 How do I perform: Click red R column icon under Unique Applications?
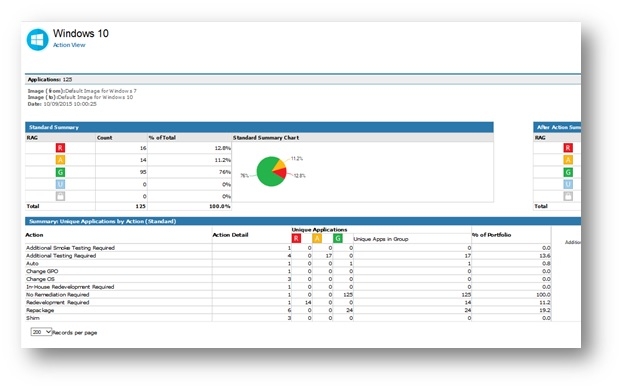[x=296, y=238]
